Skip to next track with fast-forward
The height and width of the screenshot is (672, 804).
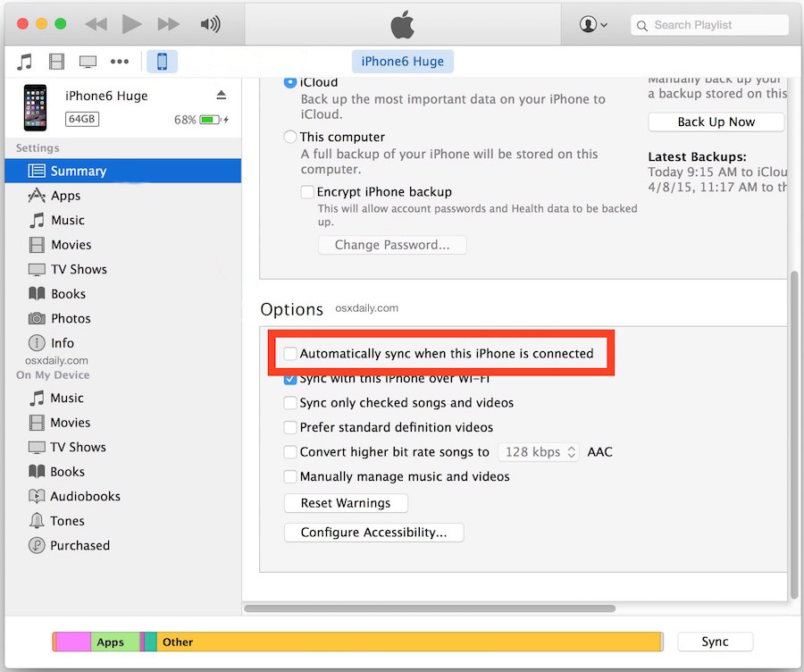click(168, 25)
